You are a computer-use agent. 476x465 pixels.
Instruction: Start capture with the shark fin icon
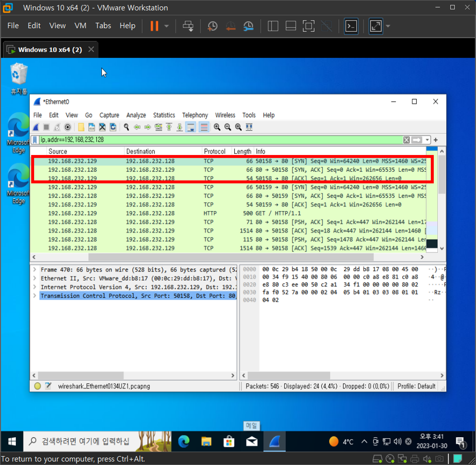click(36, 127)
